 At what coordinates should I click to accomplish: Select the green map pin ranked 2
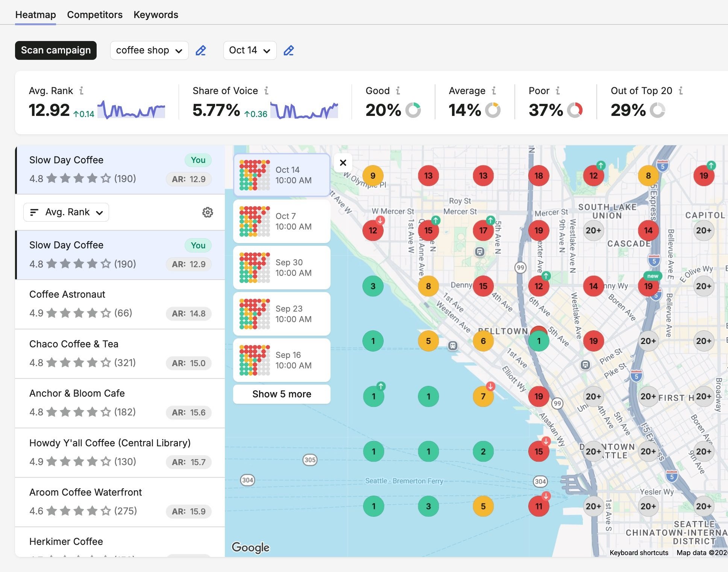click(x=483, y=451)
